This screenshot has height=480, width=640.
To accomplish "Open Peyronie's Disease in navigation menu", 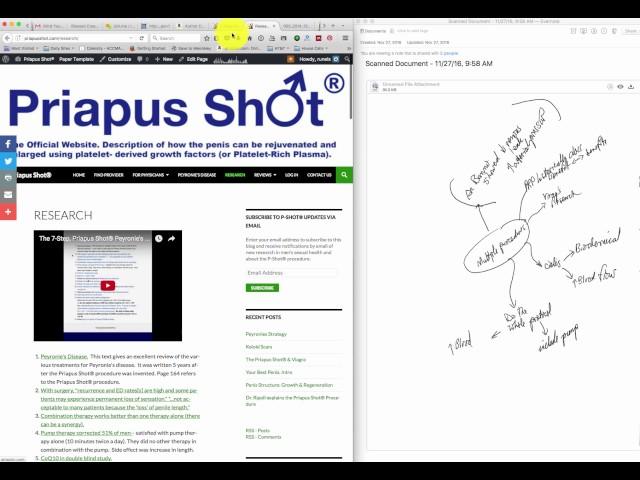I will click(x=197, y=175).
